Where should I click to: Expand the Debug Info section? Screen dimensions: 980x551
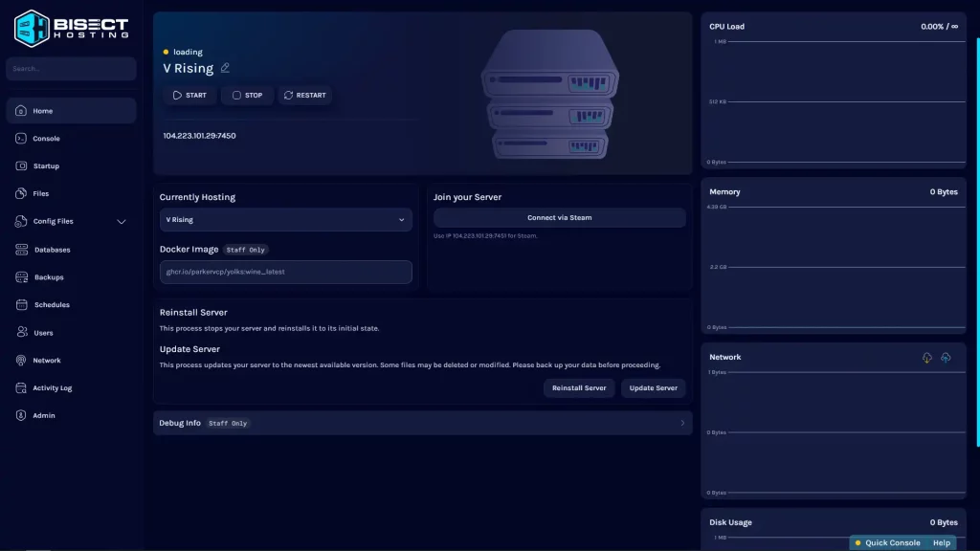422,423
